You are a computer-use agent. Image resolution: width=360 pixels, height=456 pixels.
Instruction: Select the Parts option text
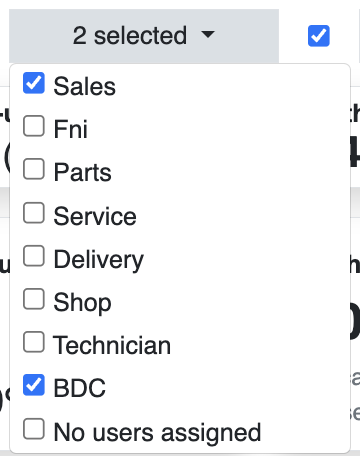(x=83, y=172)
